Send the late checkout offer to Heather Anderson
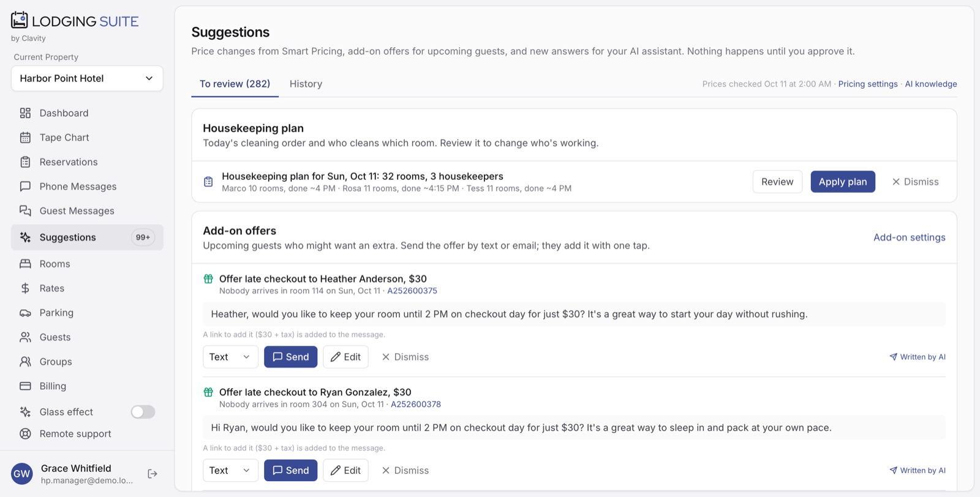The width and height of the screenshot is (980, 497). coord(291,357)
